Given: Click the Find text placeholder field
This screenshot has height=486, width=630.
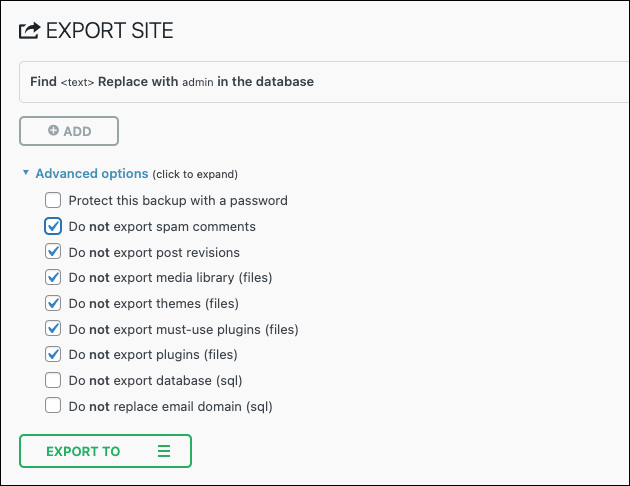Looking at the screenshot, I should coord(77,82).
